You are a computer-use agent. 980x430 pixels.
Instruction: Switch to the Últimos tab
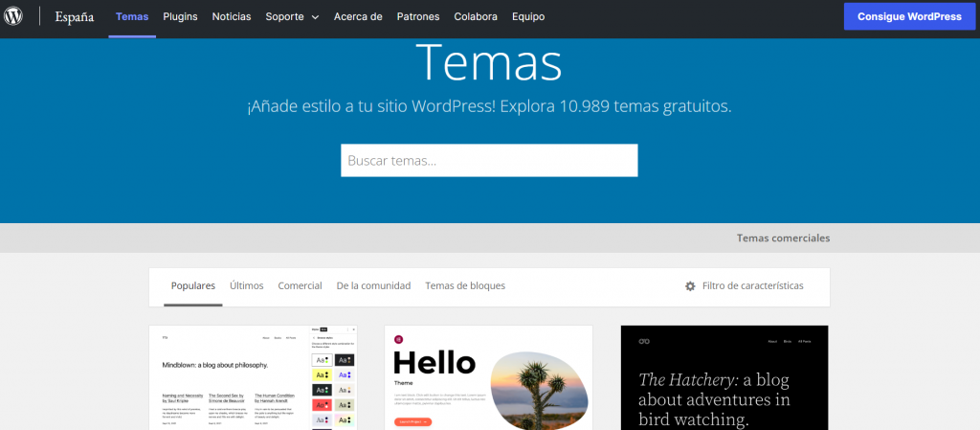click(x=246, y=285)
